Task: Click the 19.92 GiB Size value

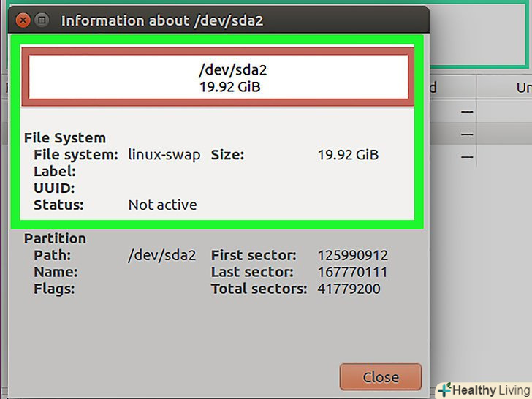Action: pos(348,155)
